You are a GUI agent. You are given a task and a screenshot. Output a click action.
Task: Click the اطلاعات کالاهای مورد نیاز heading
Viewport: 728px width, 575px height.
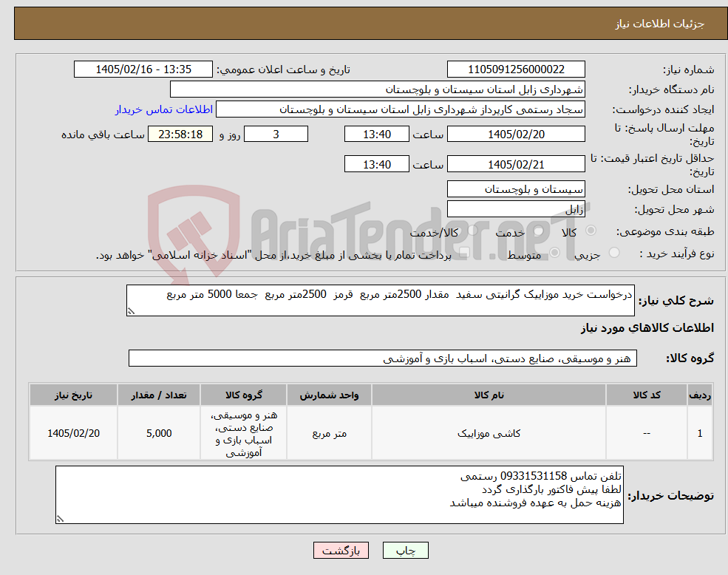[647, 328]
